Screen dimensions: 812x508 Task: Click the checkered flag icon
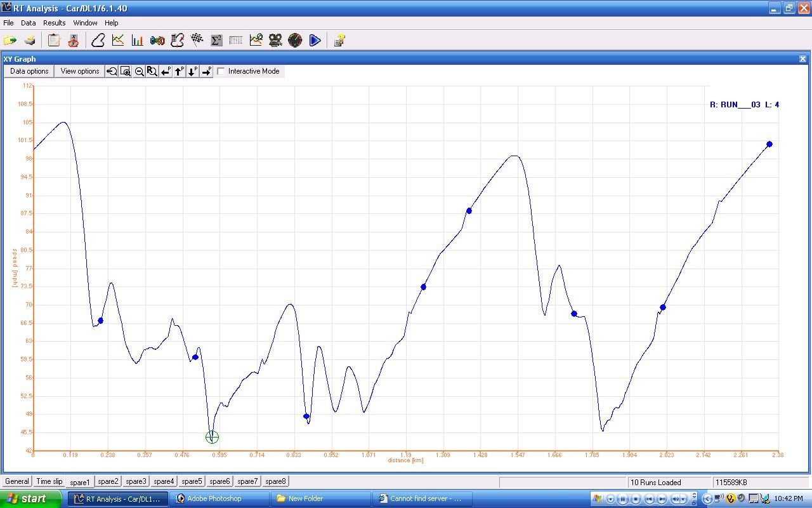pyautogui.click(x=197, y=41)
